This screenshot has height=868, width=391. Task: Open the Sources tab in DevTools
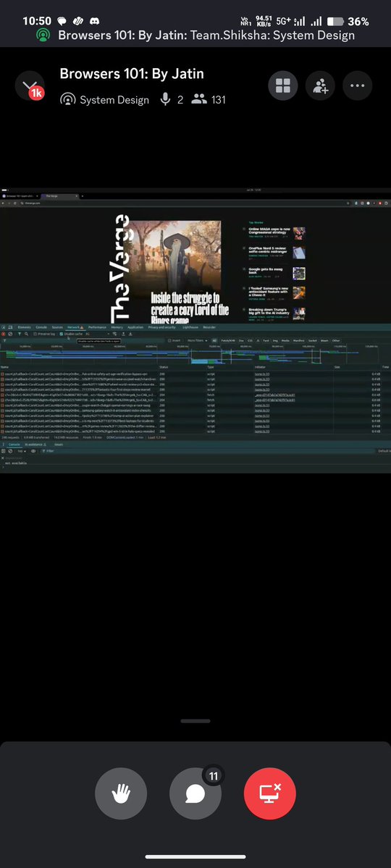click(57, 327)
